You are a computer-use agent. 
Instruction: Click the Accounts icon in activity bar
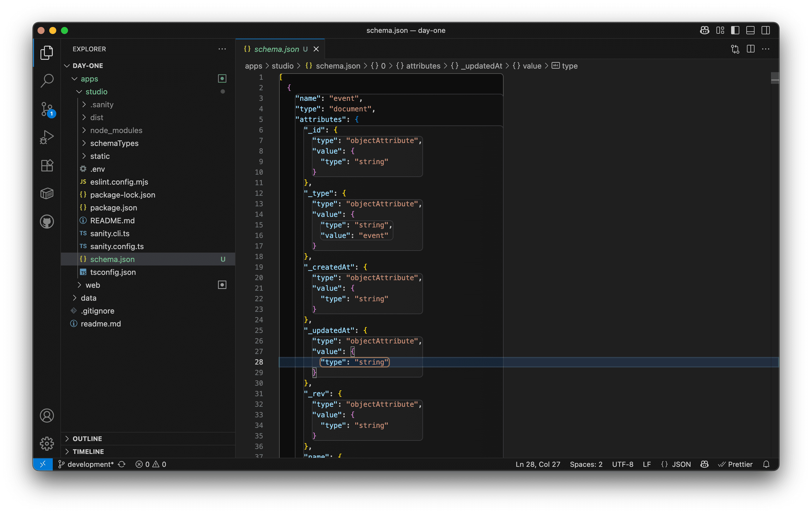pyautogui.click(x=47, y=415)
